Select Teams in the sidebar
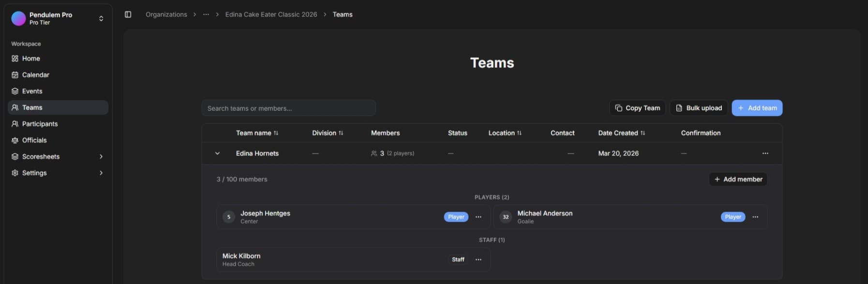This screenshot has width=868, height=284. tap(58, 107)
